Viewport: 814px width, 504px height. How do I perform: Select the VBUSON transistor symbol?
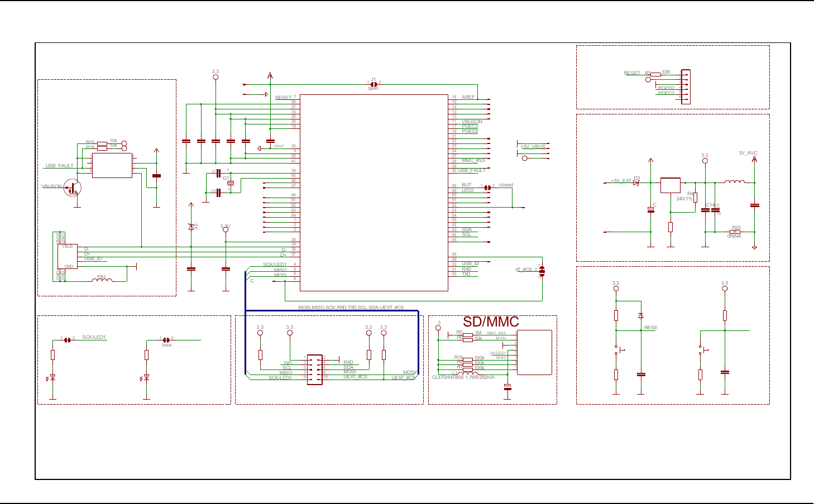point(71,188)
